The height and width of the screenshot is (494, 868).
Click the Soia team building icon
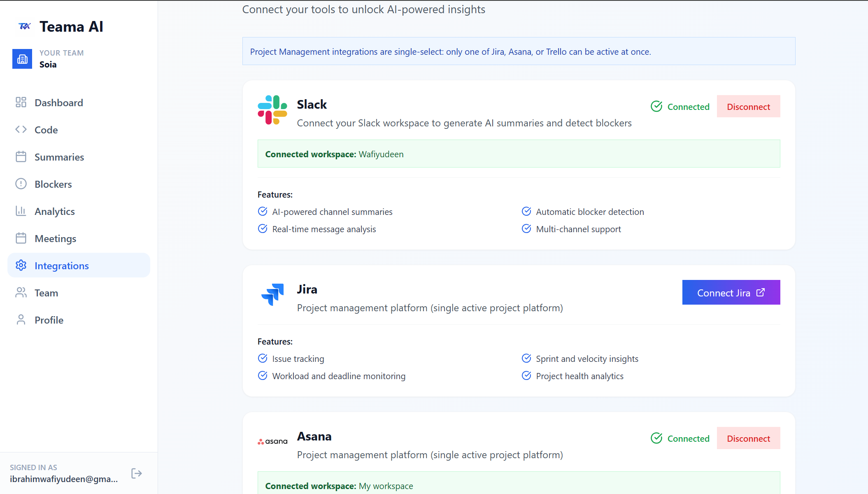(x=22, y=59)
